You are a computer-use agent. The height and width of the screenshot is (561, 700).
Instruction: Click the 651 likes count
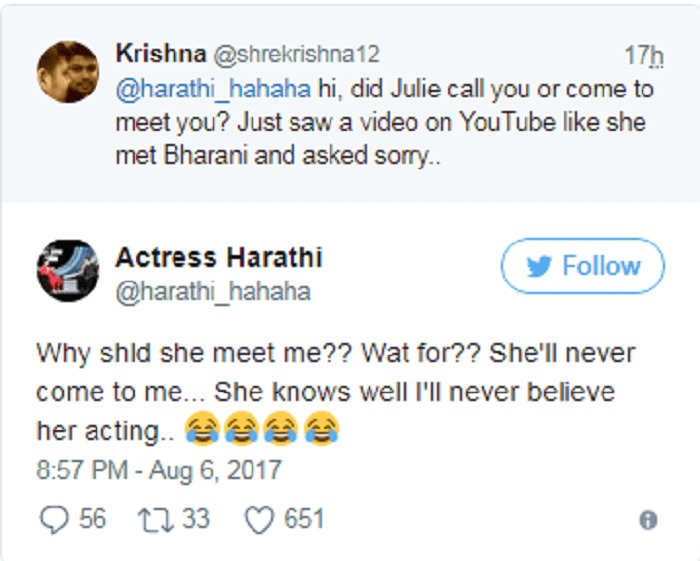tap(303, 518)
